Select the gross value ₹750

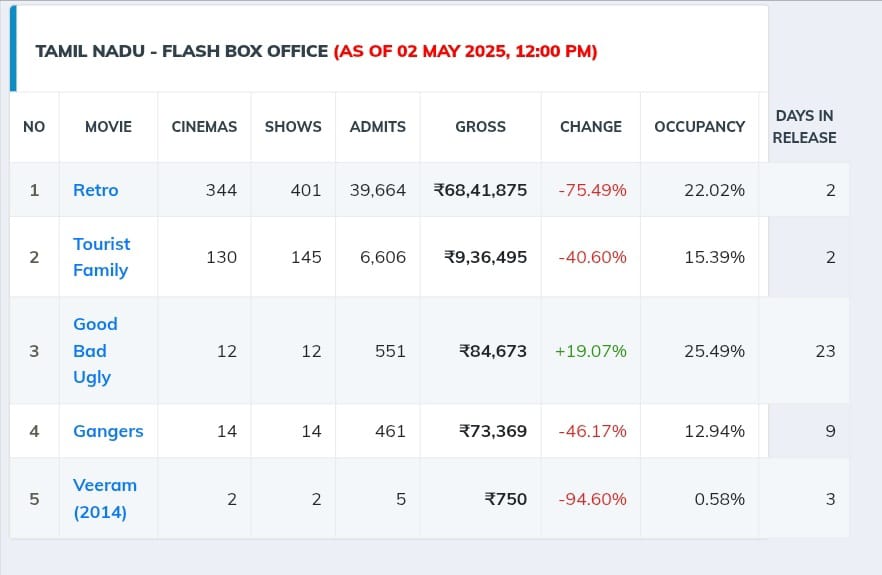[x=506, y=499]
